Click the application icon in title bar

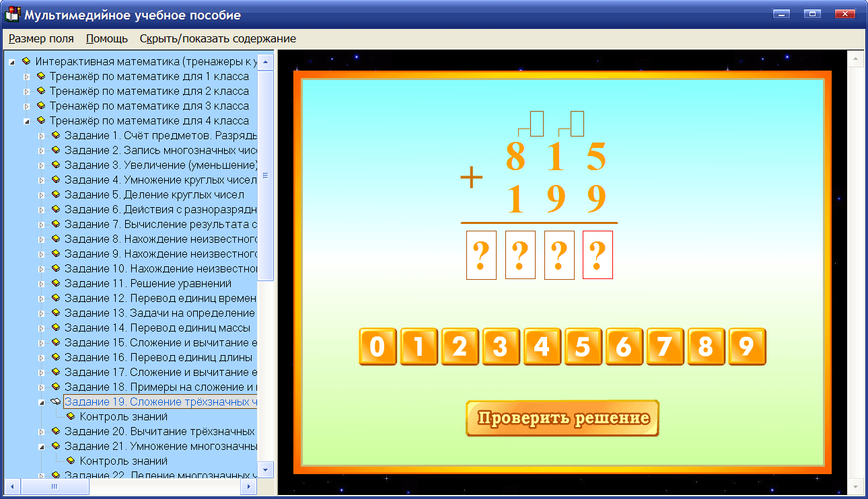tap(11, 14)
